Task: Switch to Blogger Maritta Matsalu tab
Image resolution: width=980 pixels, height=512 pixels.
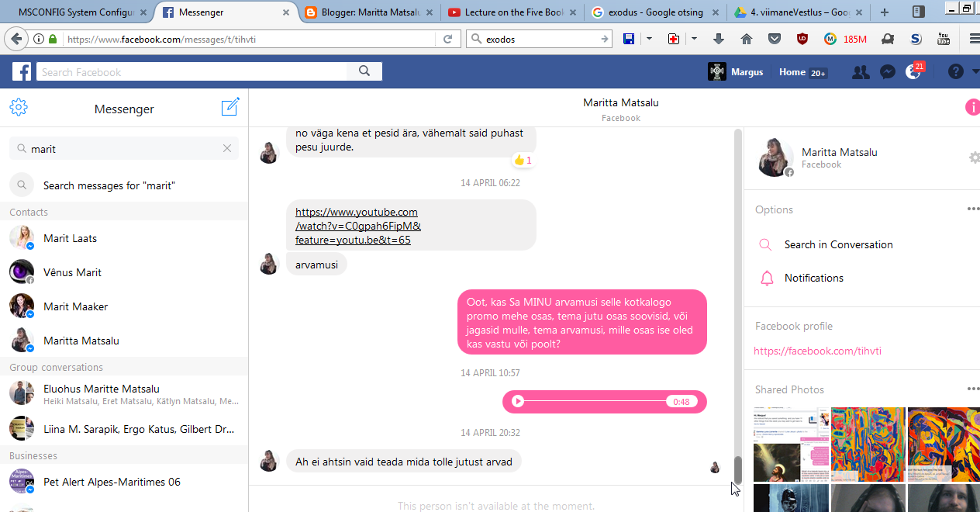Action: click(x=370, y=12)
